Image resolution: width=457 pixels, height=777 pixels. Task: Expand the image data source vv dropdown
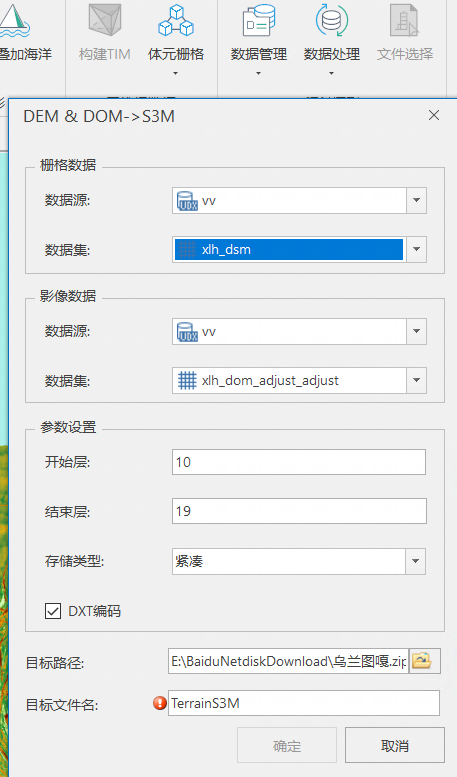(416, 331)
